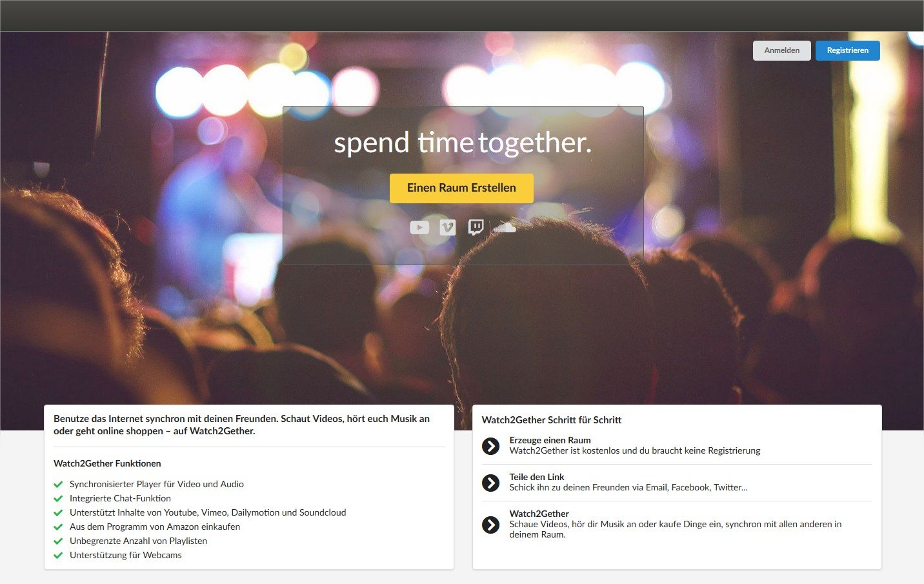Click the Watch2Gether Funktionen heading

coord(107,463)
